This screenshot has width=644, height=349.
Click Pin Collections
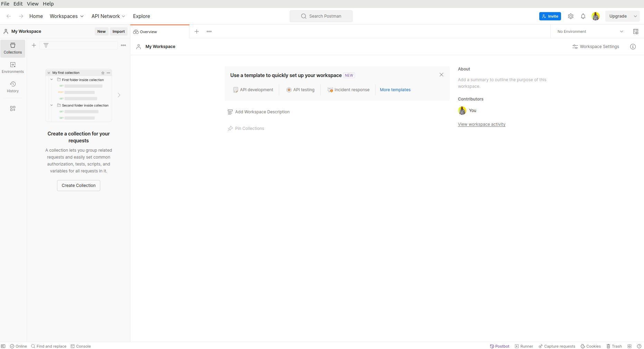tap(246, 129)
